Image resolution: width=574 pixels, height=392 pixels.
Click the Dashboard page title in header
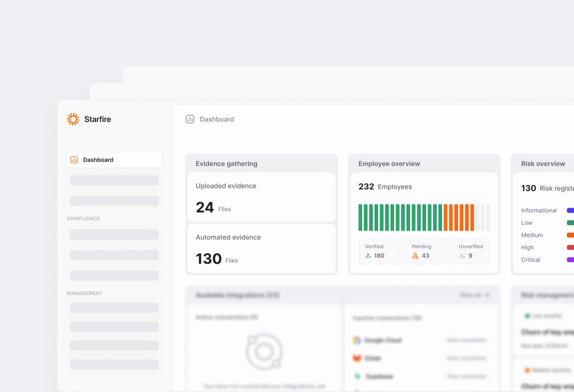(217, 119)
